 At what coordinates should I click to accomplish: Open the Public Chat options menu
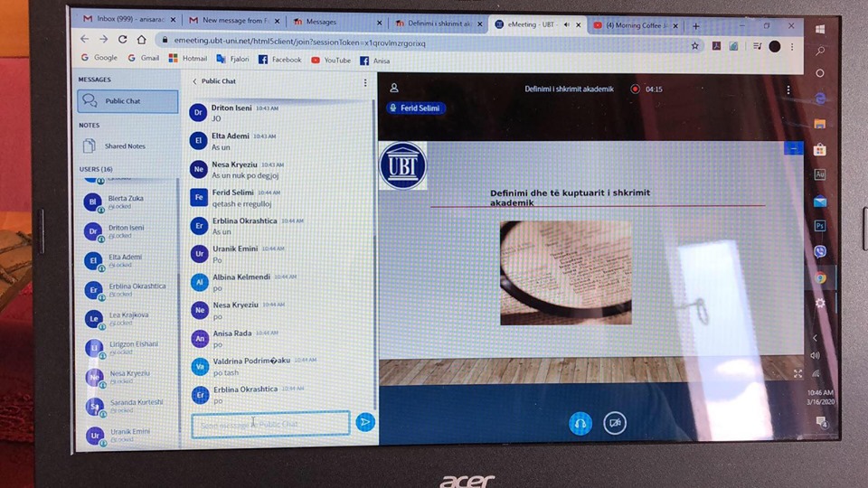click(x=365, y=82)
